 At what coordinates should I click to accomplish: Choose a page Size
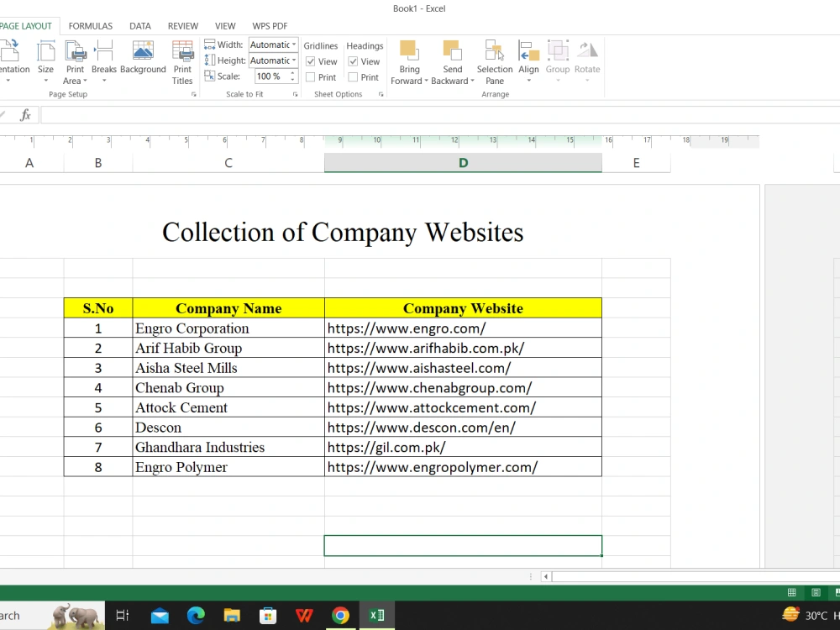(x=46, y=59)
